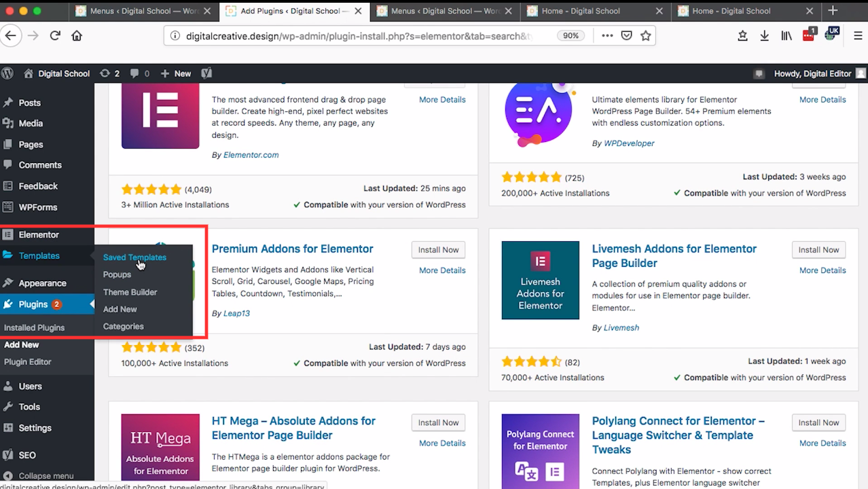Select Theme Builder in Templates flyout
Image resolution: width=868 pixels, height=489 pixels.
[x=130, y=292]
